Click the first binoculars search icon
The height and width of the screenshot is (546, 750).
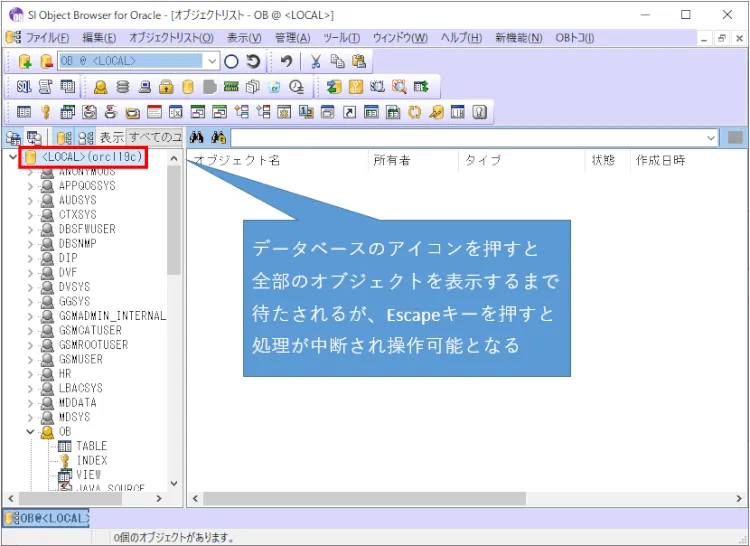(197, 138)
